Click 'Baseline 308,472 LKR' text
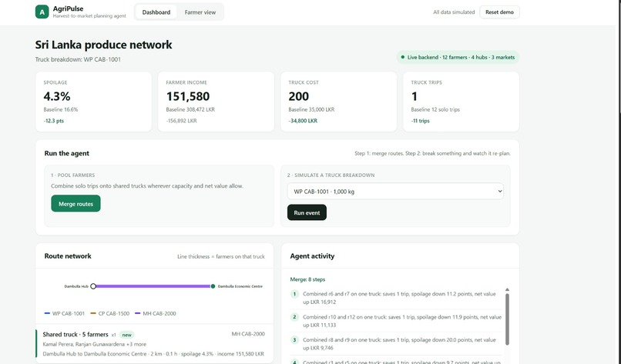 point(190,109)
